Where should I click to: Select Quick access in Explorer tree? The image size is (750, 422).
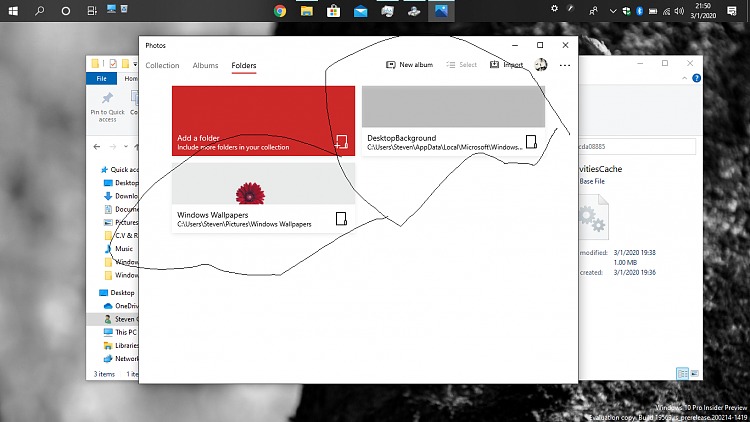pyautogui.click(x=120, y=169)
